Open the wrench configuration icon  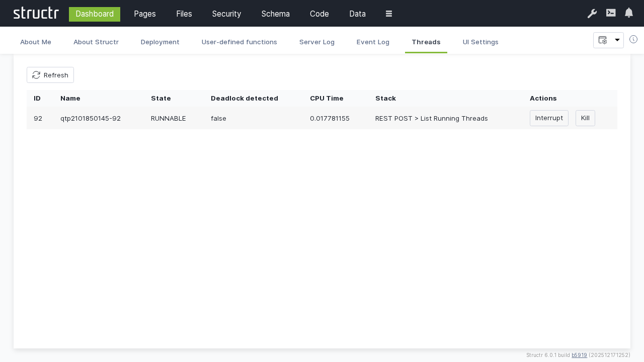(592, 14)
